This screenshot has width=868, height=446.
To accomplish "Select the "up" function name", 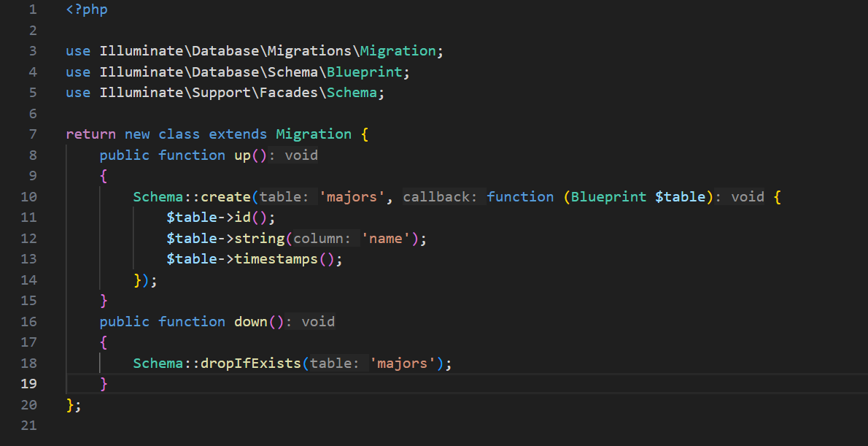I will pyautogui.click(x=242, y=155).
